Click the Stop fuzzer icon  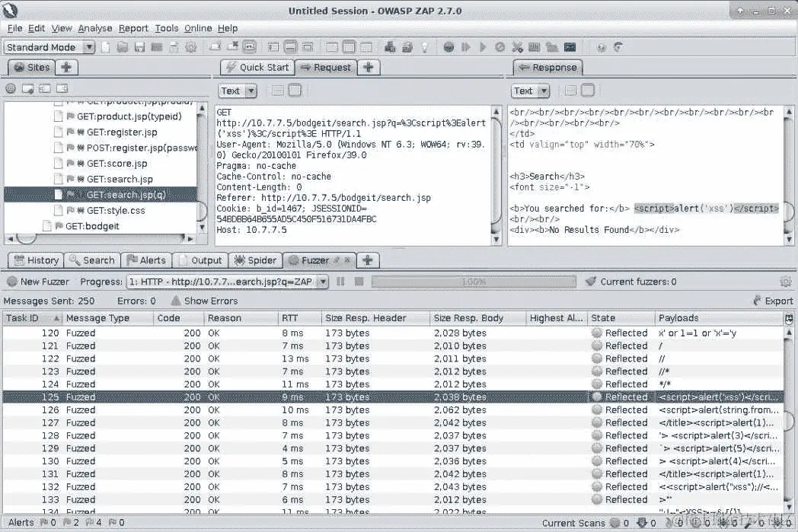pyautogui.click(x=359, y=282)
